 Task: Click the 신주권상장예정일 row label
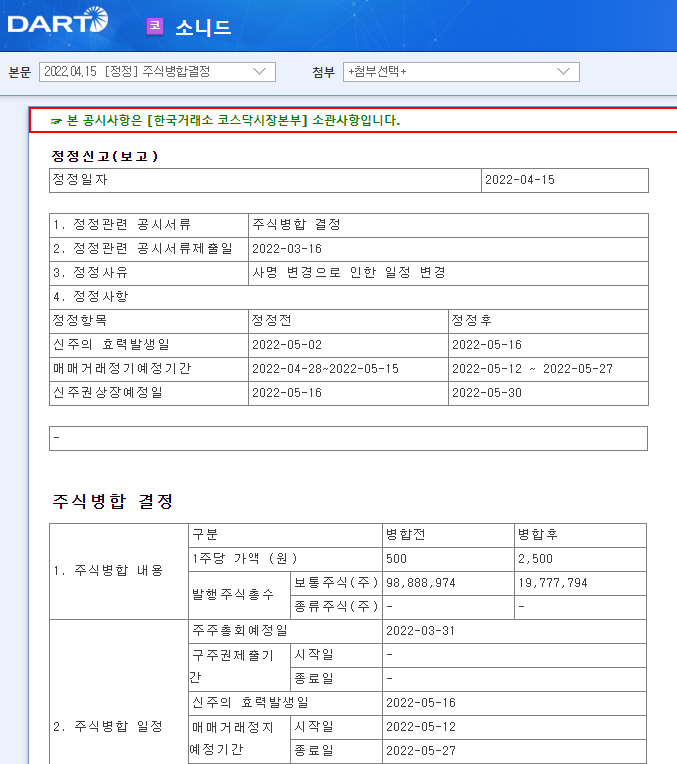click(x=108, y=393)
